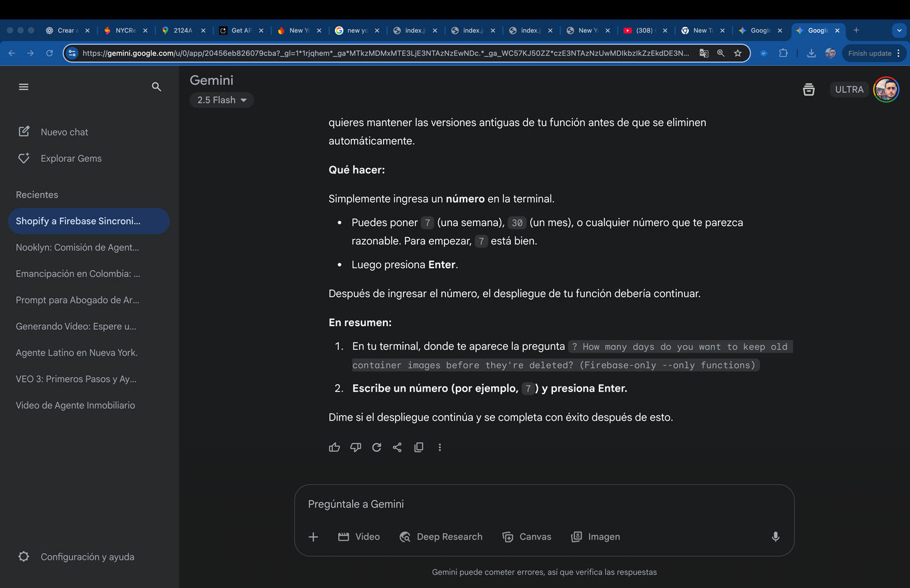Open the 2.5 Flash model selector
The image size is (910, 588).
click(222, 99)
